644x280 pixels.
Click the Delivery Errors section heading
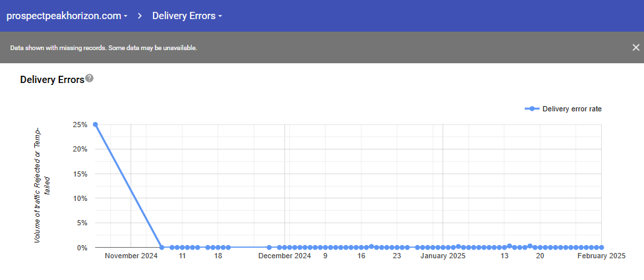[x=52, y=80]
